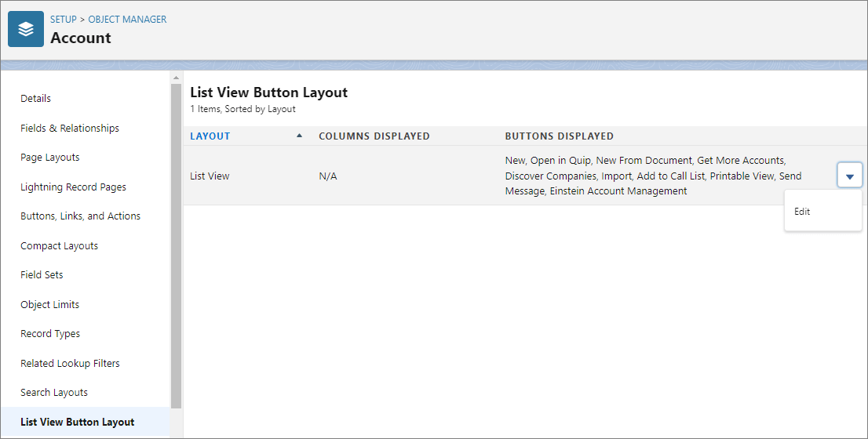Open Field Sets section
Screen dimensions: 868x439
(42, 275)
